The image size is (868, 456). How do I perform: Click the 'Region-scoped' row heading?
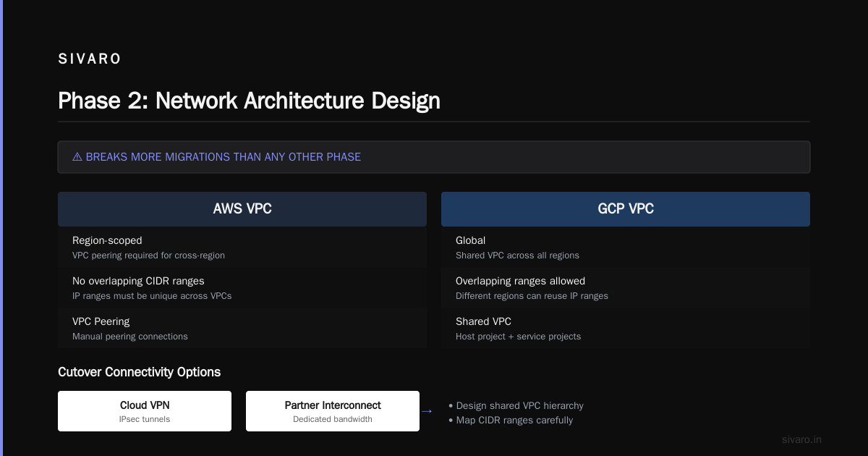tap(107, 240)
